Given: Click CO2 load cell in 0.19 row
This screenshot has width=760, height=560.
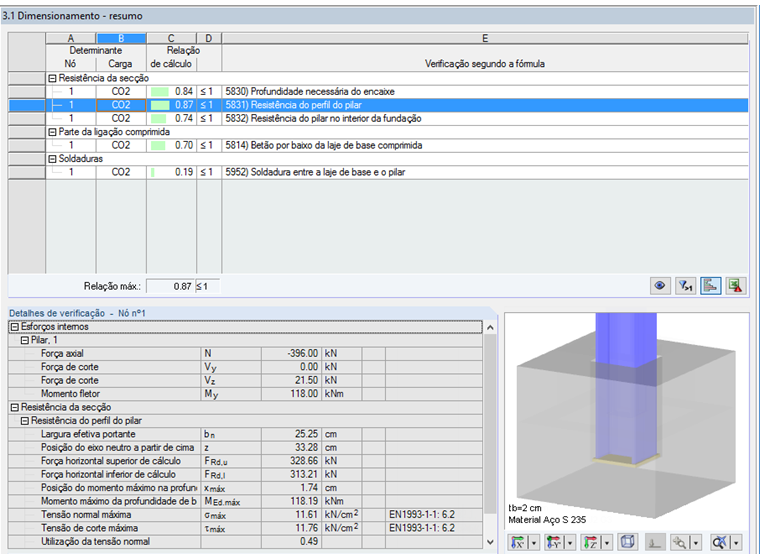Looking at the screenshot, I should point(121,172).
